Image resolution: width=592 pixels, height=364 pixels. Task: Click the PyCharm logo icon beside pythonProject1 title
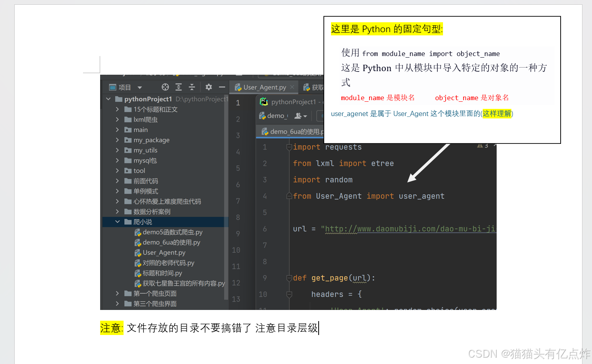(264, 102)
